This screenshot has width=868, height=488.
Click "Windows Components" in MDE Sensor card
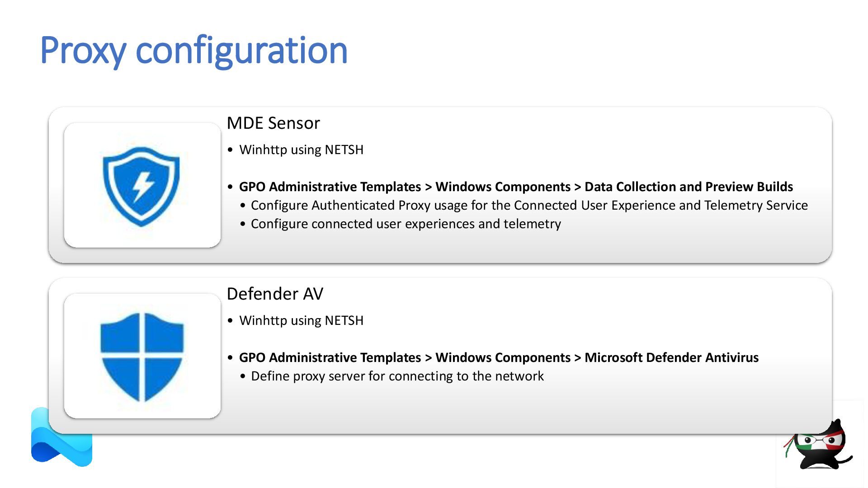tap(503, 187)
